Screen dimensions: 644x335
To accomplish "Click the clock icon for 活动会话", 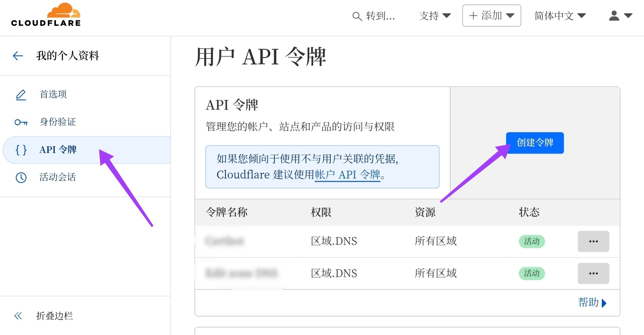I will pos(21,177).
